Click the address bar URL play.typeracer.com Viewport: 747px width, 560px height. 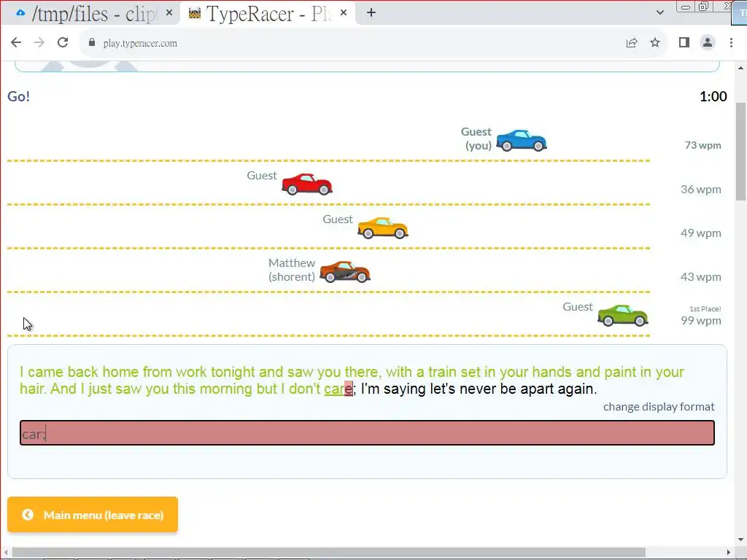[140, 43]
